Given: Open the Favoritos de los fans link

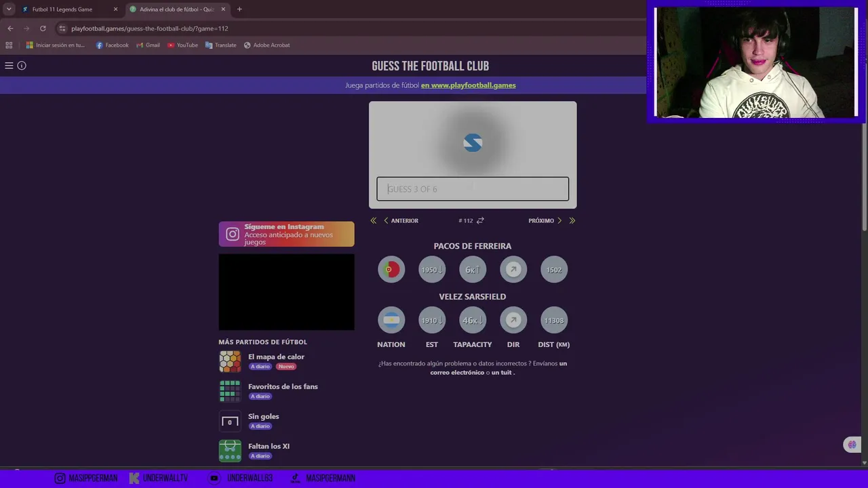Looking at the screenshot, I should [x=283, y=387].
